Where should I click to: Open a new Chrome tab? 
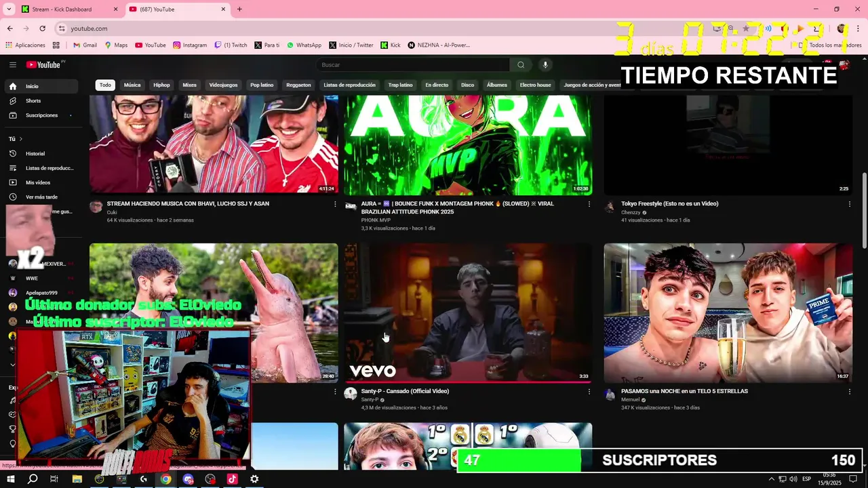[x=239, y=9]
